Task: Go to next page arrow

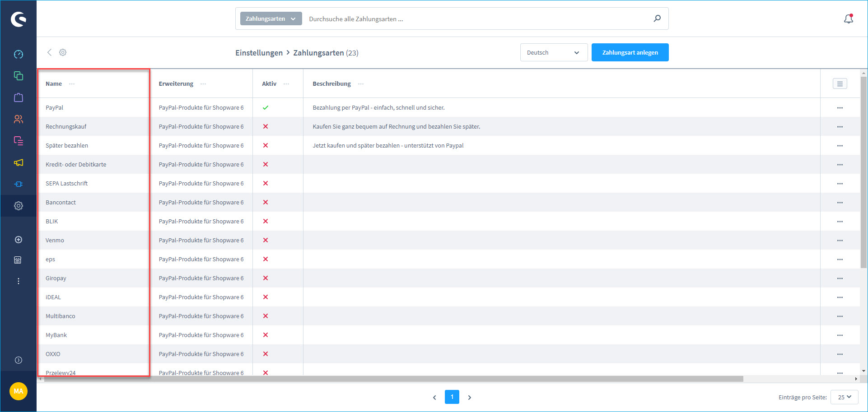Action: pyautogui.click(x=470, y=398)
